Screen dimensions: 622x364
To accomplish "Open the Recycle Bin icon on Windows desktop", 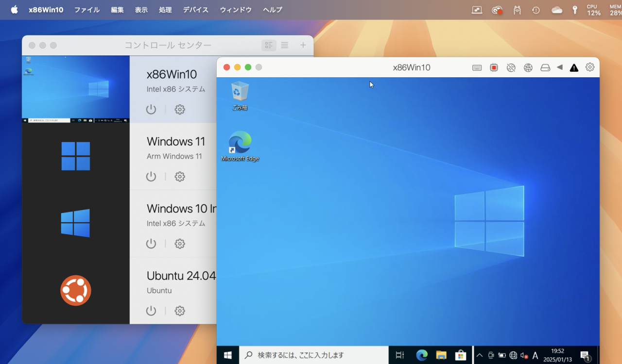I will (240, 96).
